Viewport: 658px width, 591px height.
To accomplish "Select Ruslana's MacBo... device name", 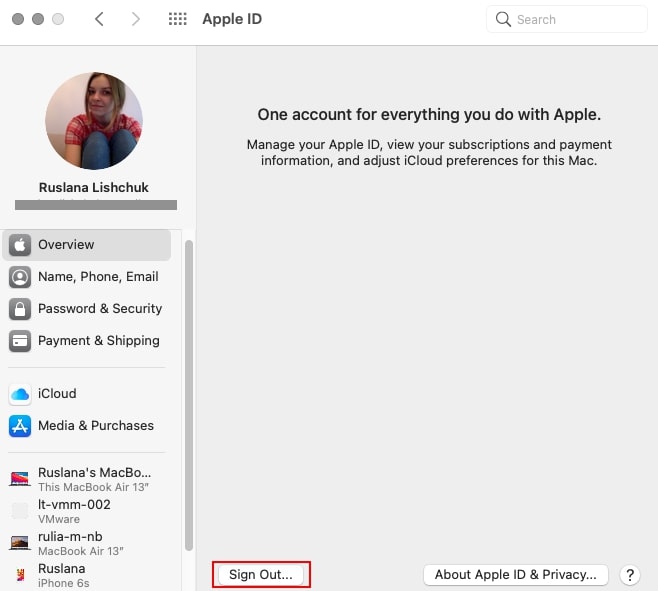I will [x=94, y=473].
